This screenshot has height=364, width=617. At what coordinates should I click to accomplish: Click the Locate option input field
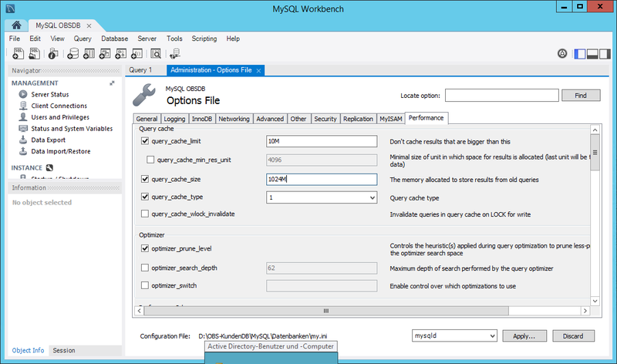(x=501, y=96)
